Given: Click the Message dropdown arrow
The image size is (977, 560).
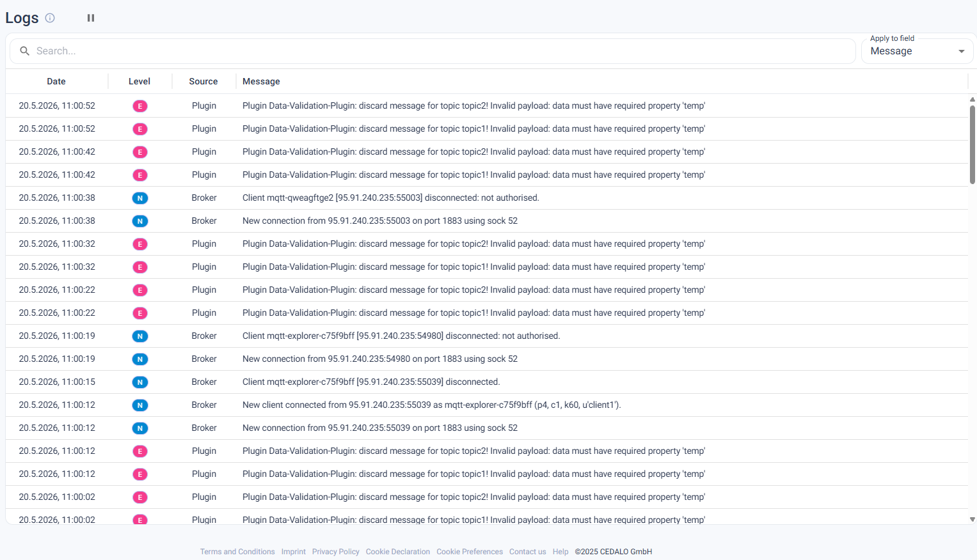Looking at the screenshot, I should [x=961, y=51].
